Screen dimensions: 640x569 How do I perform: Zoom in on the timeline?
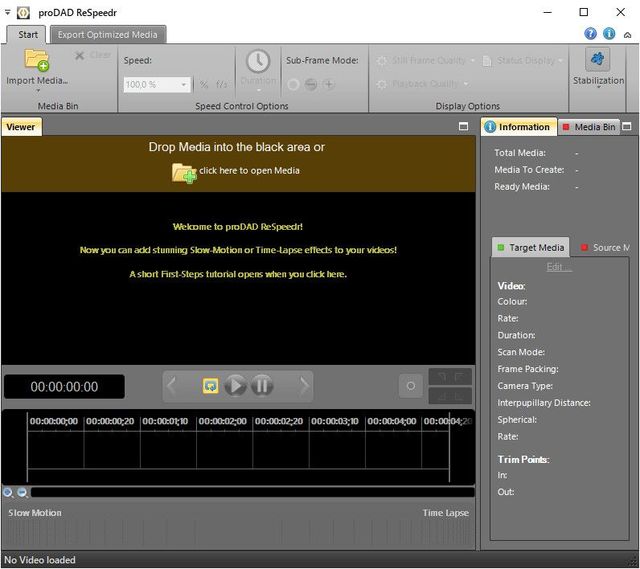(8, 492)
